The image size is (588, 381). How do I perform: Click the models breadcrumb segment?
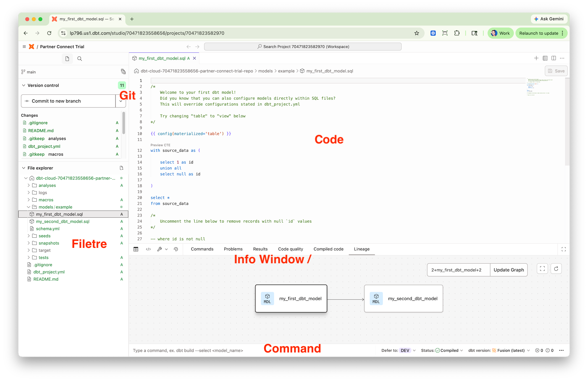click(x=265, y=71)
